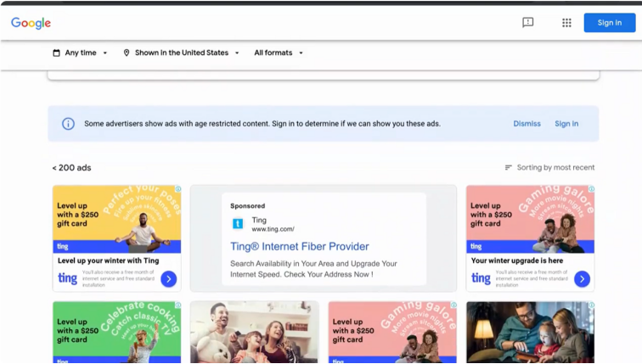Click the blue Sign in button
Screen dimensions: 642x364
point(610,23)
